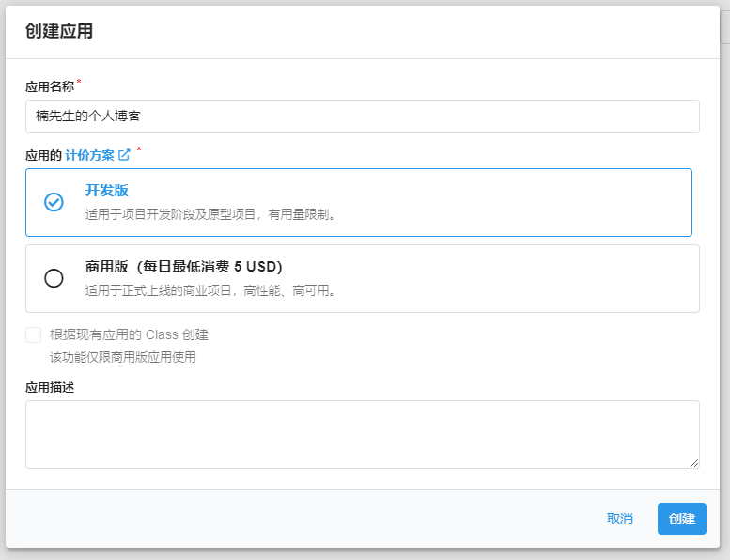The image size is (730, 560).
Task: Click the resize handle of the description box
Action: point(694,462)
